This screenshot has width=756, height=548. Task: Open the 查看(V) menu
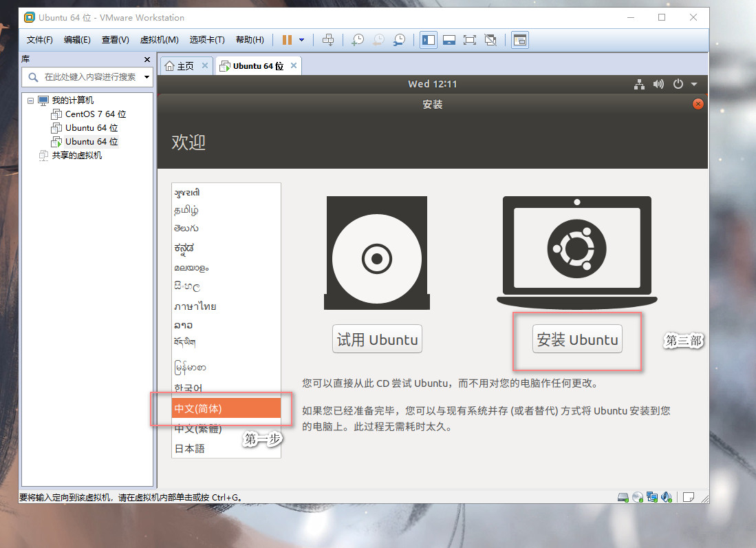tap(116, 40)
